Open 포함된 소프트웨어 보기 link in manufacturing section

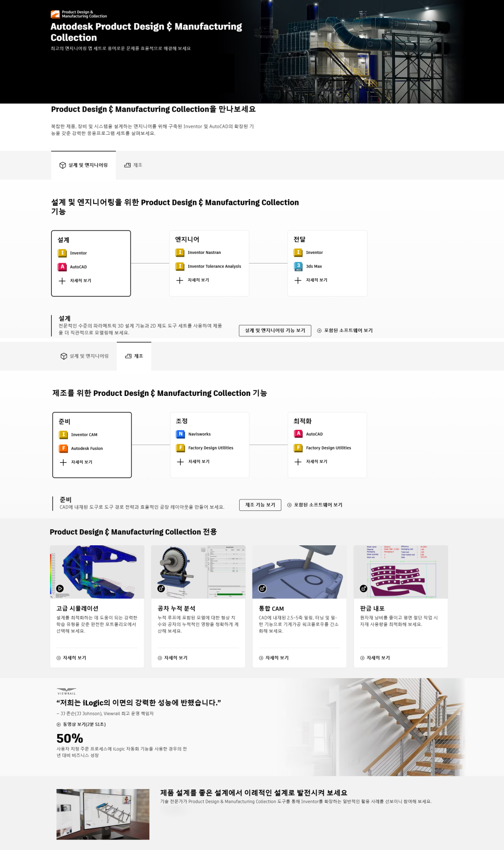coord(315,505)
